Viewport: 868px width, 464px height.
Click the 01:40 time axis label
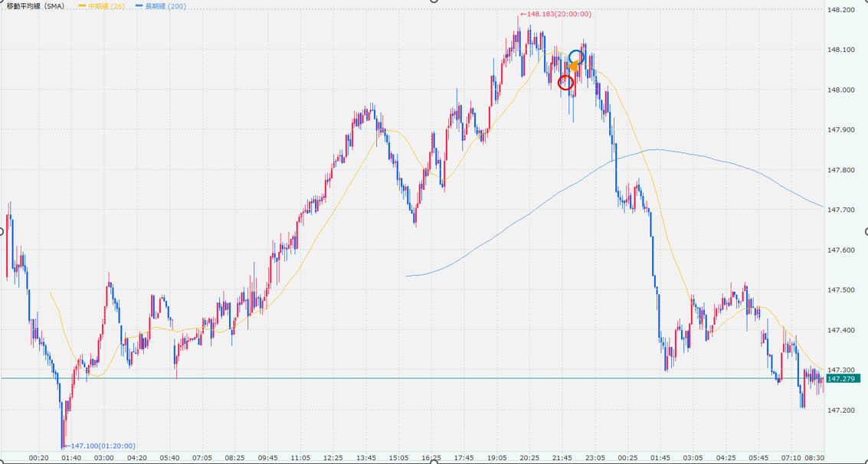(71, 457)
